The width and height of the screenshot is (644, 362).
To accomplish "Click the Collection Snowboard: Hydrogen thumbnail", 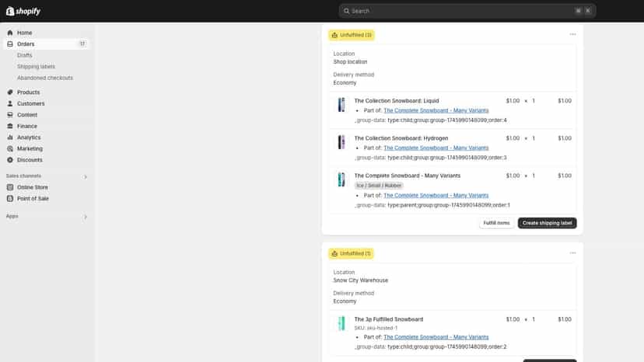I will click(x=341, y=142).
